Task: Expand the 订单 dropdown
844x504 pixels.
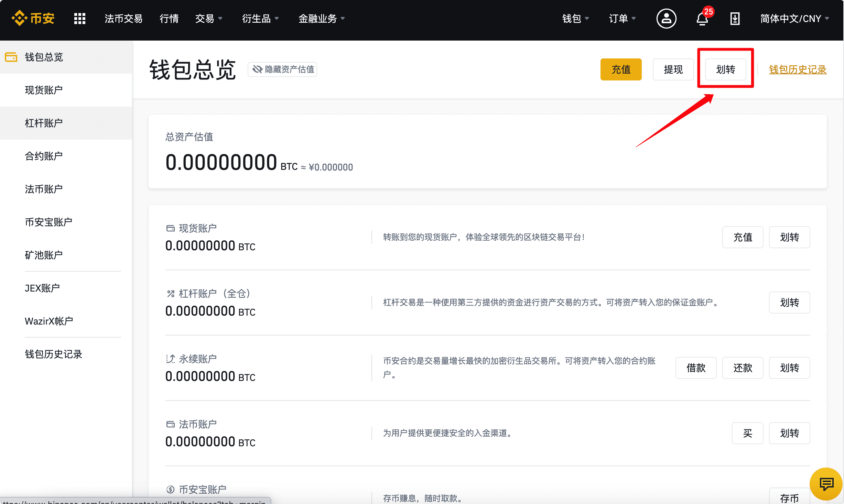Action: point(622,19)
